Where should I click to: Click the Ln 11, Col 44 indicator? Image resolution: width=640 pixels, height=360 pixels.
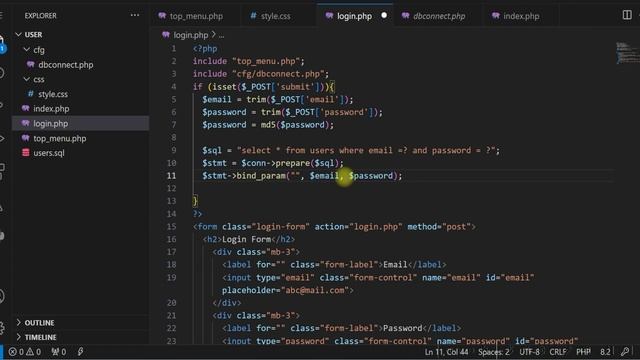pyautogui.click(x=447, y=352)
